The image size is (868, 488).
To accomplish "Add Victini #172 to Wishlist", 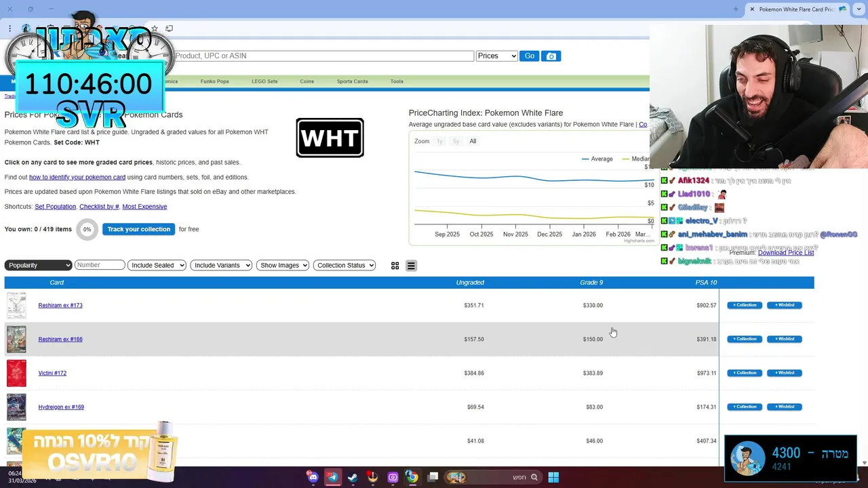I will click(785, 373).
